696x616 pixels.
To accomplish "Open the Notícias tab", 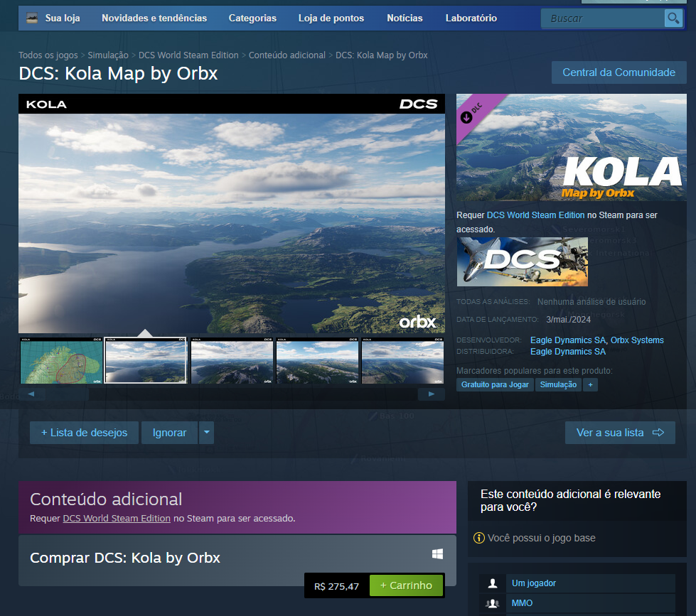I will click(x=405, y=18).
